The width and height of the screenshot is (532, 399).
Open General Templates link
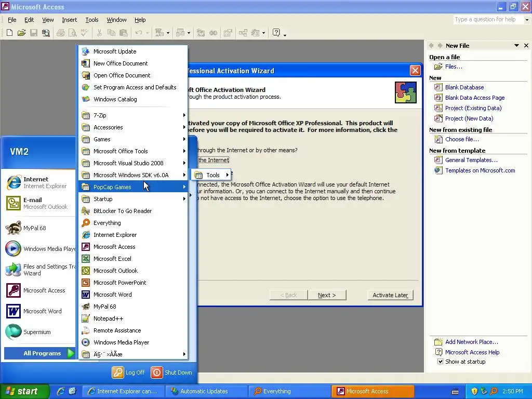click(471, 160)
